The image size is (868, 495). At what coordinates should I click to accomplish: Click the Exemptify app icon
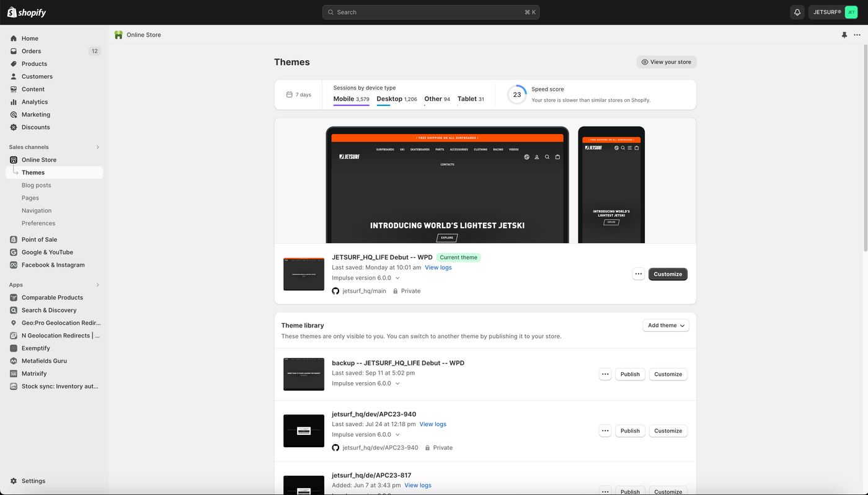(x=14, y=349)
